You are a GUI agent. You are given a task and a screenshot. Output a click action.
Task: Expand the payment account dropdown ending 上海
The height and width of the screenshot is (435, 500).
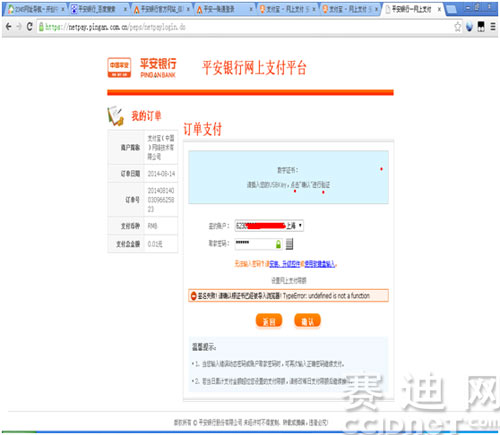coord(269,226)
